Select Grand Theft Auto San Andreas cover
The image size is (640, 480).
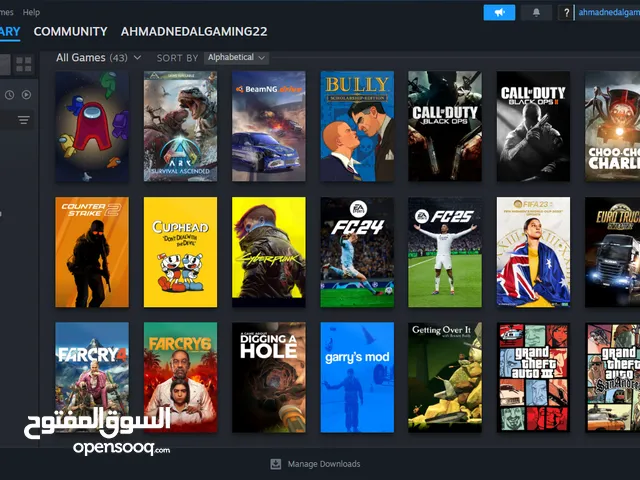tap(612, 377)
